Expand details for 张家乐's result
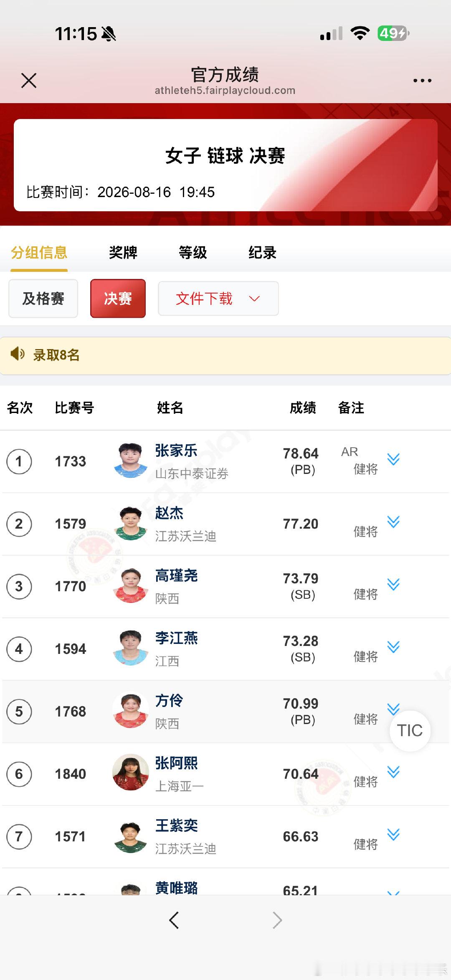The image size is (451, 980). [x=393, y=459]
